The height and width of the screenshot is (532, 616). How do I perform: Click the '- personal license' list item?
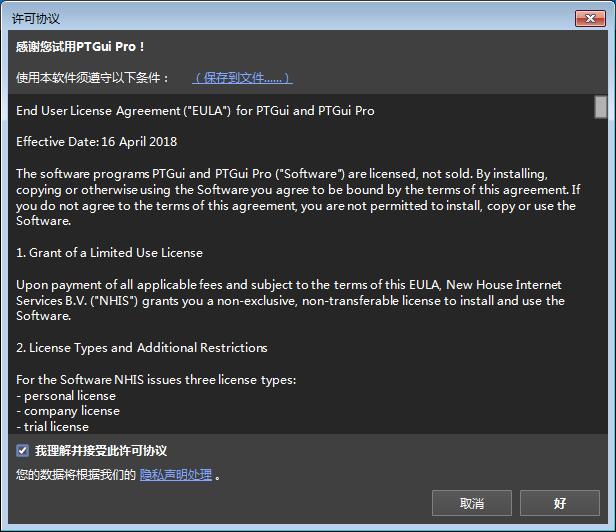66,396
